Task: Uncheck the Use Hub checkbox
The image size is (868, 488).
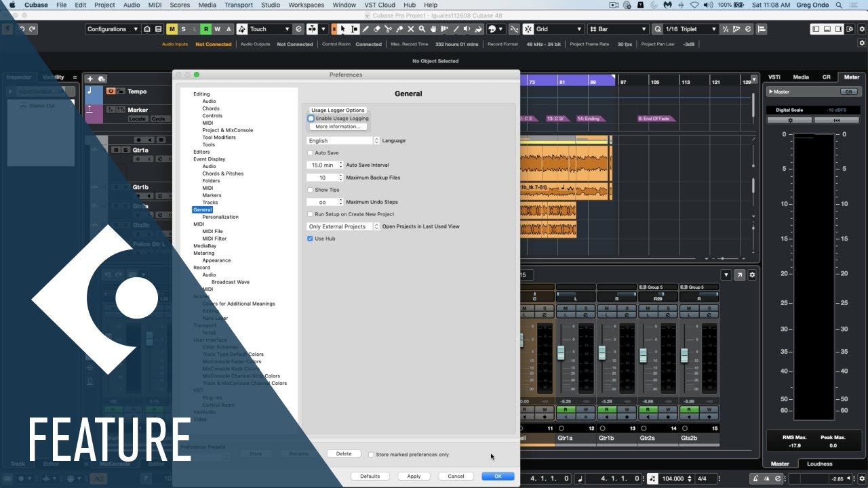Action: pos(311,239)
